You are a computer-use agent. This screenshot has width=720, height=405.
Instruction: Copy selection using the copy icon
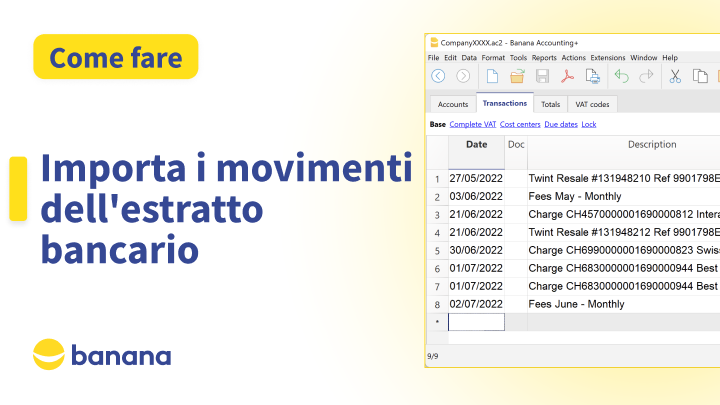click(x=700, y=76)
